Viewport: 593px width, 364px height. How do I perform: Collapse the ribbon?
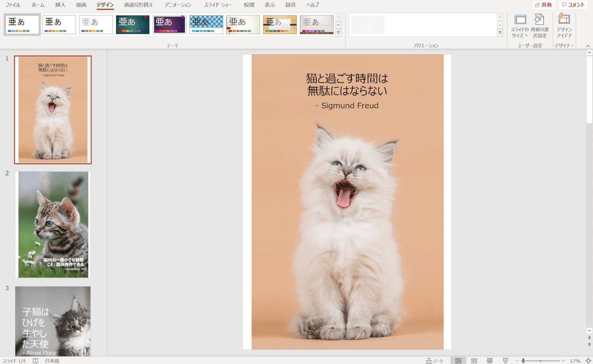588,46
